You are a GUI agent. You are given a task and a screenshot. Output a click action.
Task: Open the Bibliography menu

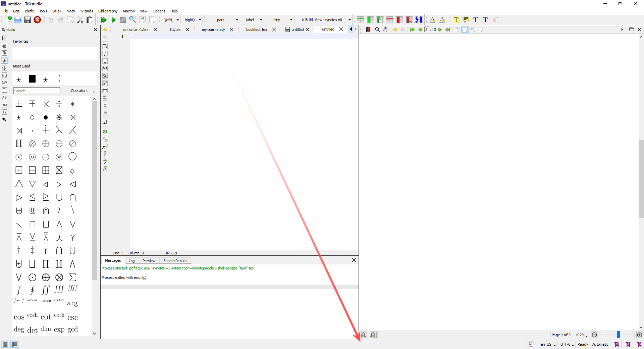tap(108, 11)
